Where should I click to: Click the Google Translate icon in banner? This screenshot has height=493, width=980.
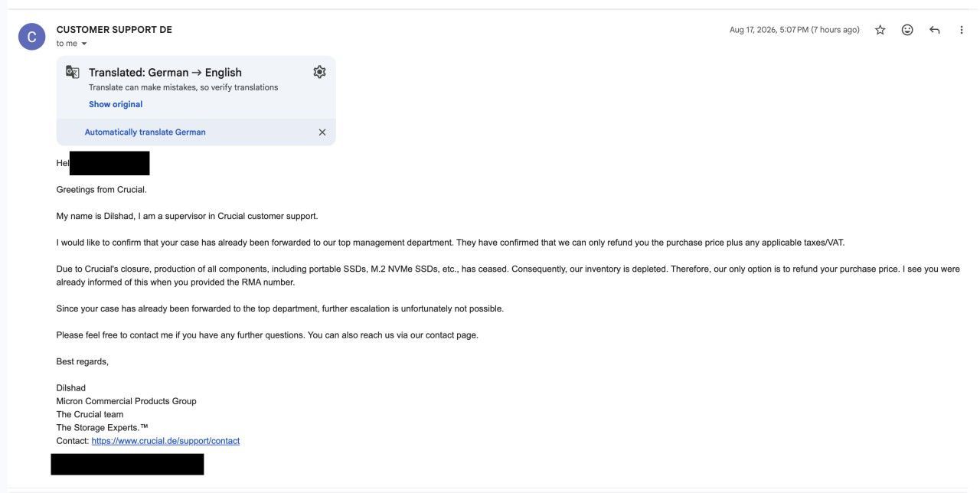pos(73,72)
